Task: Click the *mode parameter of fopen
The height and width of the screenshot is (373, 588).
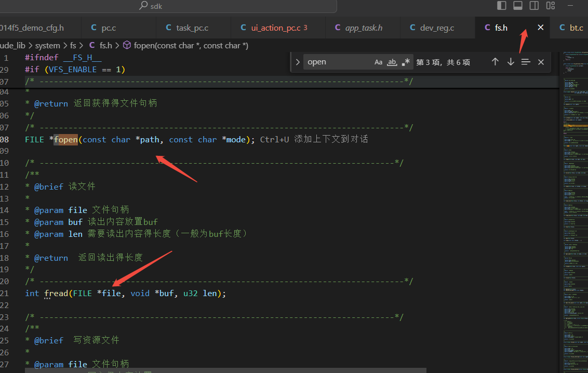Action: tap(234, 139)
